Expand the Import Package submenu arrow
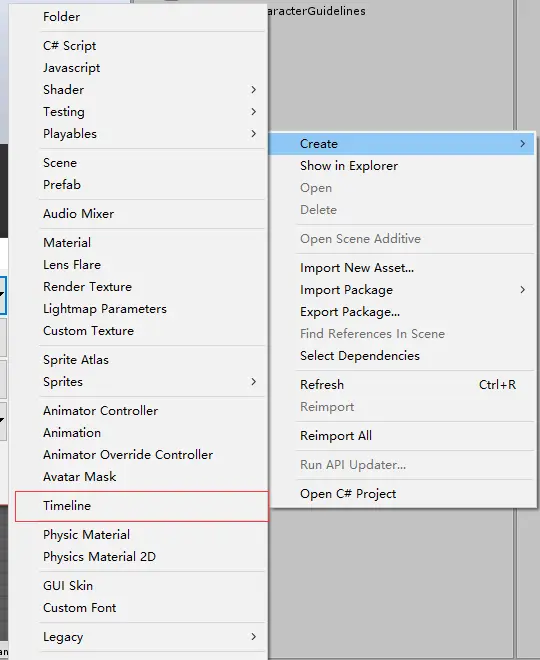The image size is (540, 660). click(522, 290)
